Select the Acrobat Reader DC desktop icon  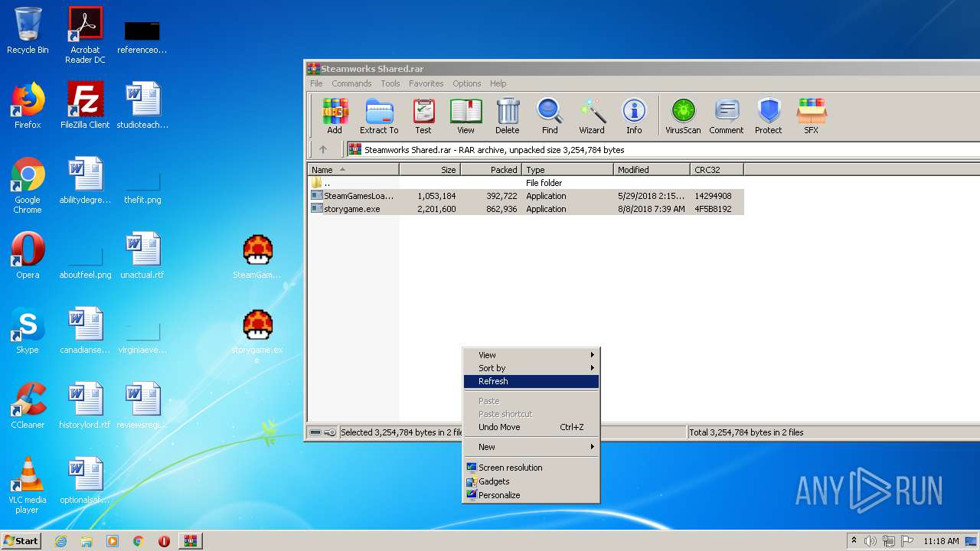[x=85, y=35]
